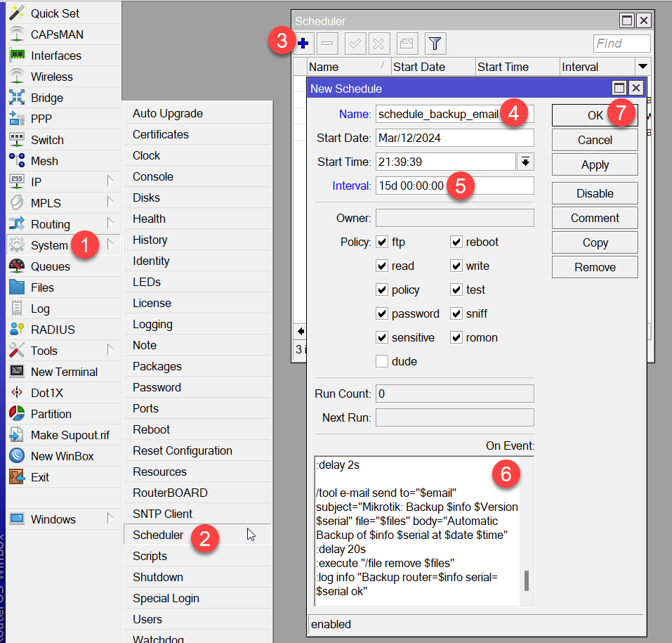The image size is (672, 643).
Task: Toggle the reboot policy checkbox
Action: coord(456,242)
